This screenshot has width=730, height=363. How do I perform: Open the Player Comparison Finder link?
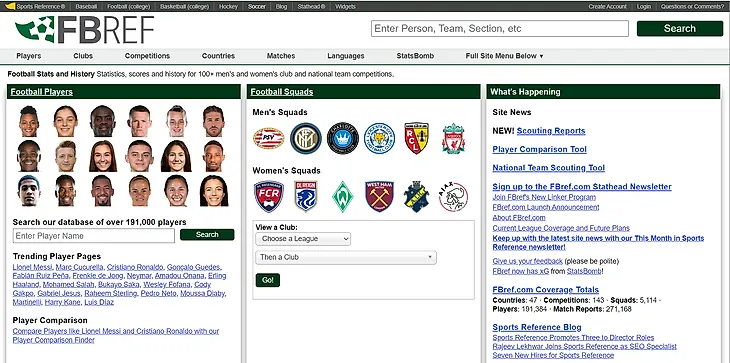[x=115, y=336]
